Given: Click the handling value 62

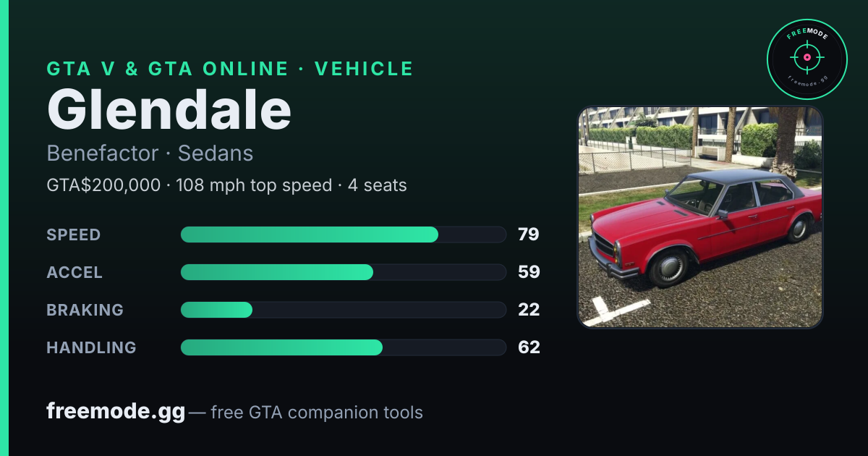Looking at the screenshot, I should [529, 347].
